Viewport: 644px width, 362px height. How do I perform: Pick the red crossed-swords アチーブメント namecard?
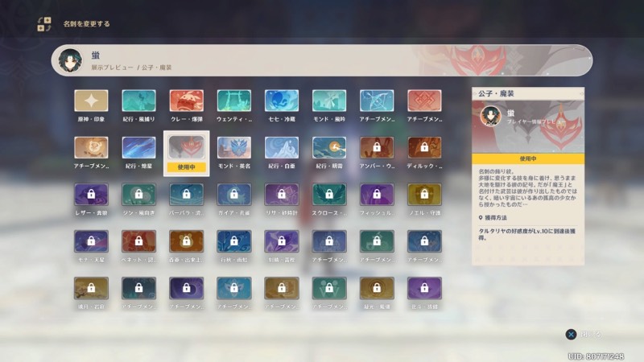click(425, 101)
